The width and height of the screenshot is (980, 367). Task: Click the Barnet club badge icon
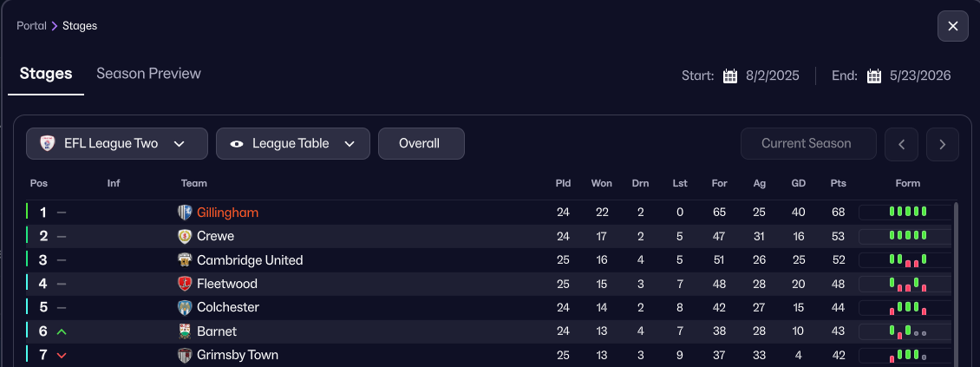tap(184, 331)
